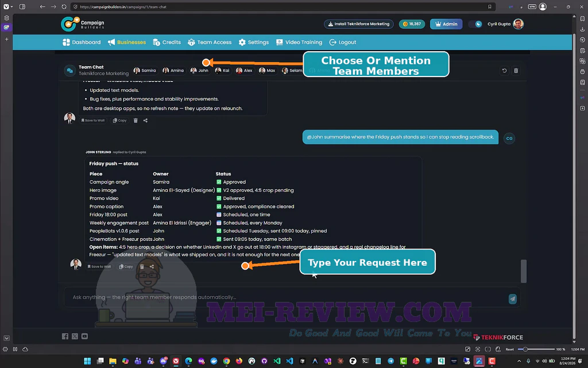Go back to the previous page

point(42,7)
